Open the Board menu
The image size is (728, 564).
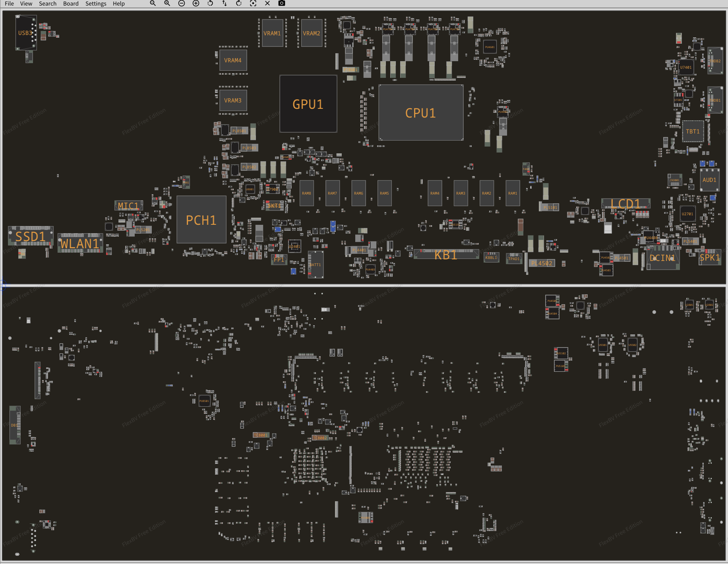coord(71,4)
